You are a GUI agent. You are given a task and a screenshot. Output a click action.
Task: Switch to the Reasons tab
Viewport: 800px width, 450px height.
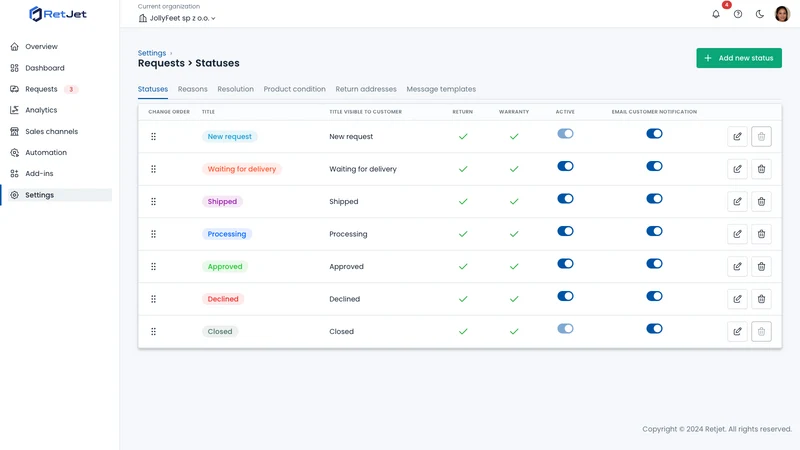pos(192,89)
